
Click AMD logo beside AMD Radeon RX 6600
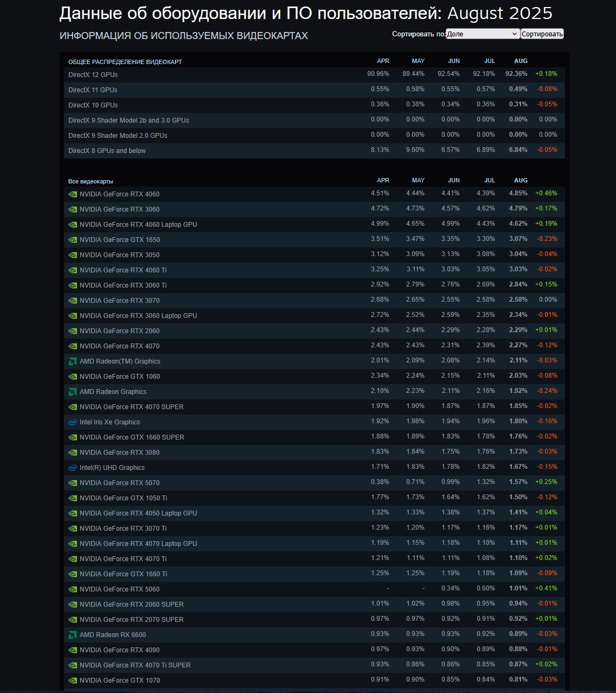(x=73, y=634)
